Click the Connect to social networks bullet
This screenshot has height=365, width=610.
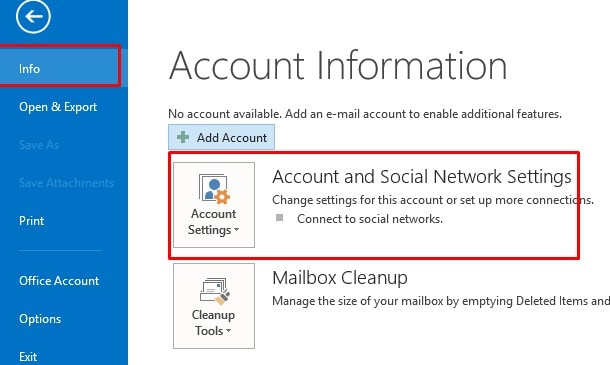(279, 217)
